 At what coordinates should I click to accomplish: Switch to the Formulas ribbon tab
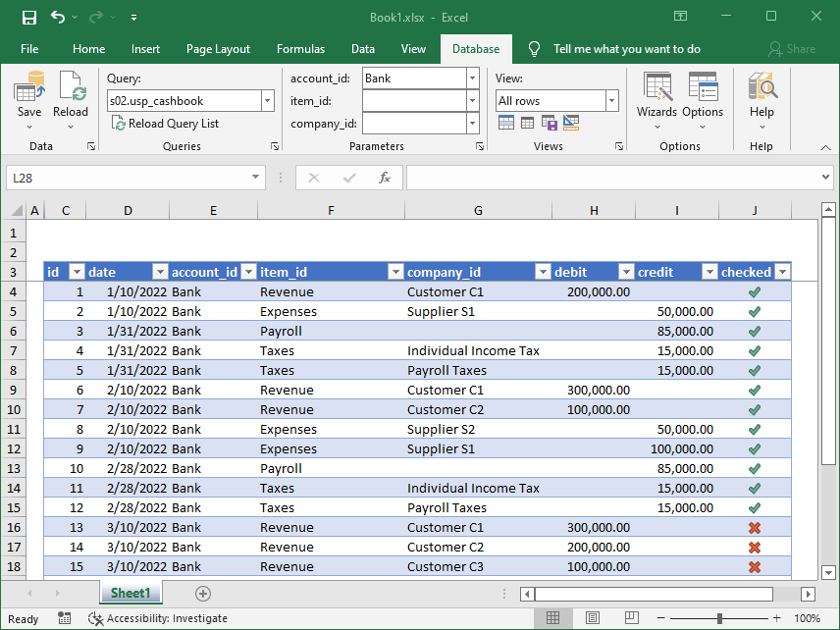tap(300, 48)
